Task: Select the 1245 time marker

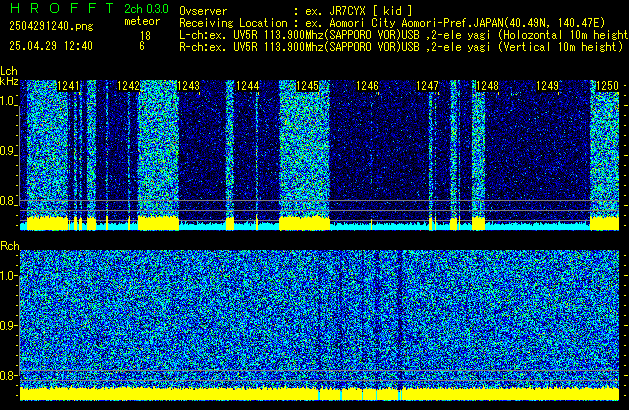Action: coord(307,86)
